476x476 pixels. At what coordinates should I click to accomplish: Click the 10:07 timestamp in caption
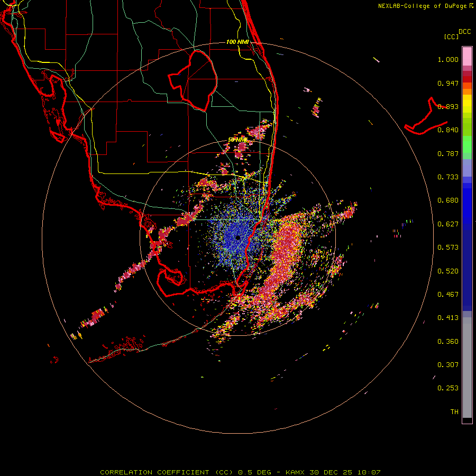(x=369, y=472)
